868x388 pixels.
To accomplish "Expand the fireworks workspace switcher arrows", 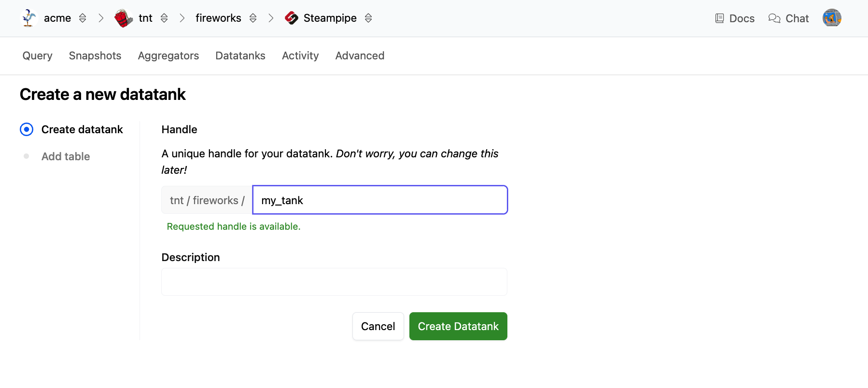I will 253,18.
